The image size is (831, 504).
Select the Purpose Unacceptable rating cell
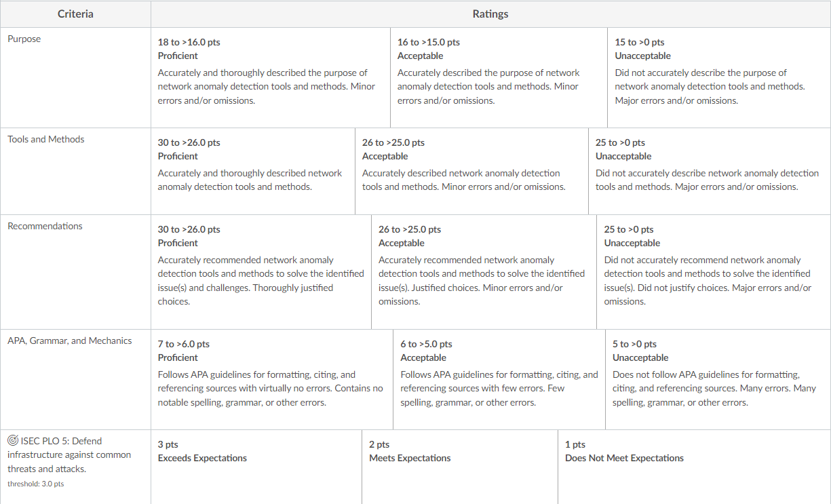point(719,78)
